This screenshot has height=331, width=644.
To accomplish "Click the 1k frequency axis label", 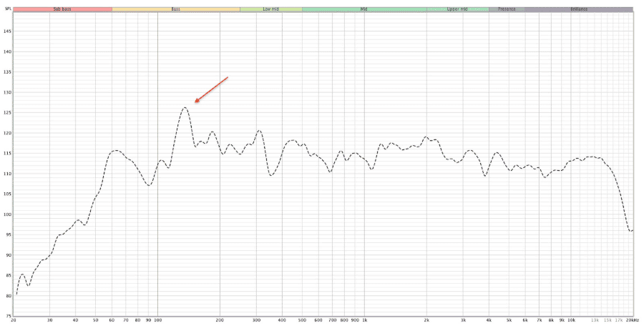I will tap(364, 320).
